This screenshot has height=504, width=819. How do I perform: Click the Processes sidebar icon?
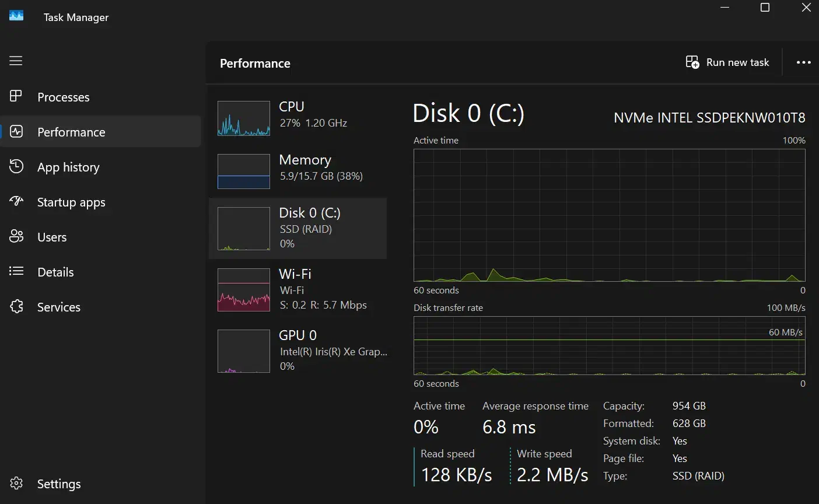tap(16, 96)
